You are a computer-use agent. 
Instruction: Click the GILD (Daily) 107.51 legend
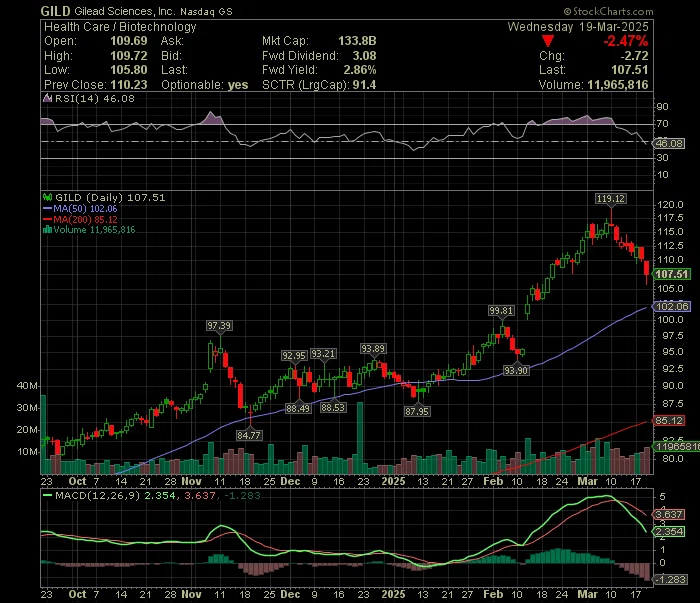[110, 197]
